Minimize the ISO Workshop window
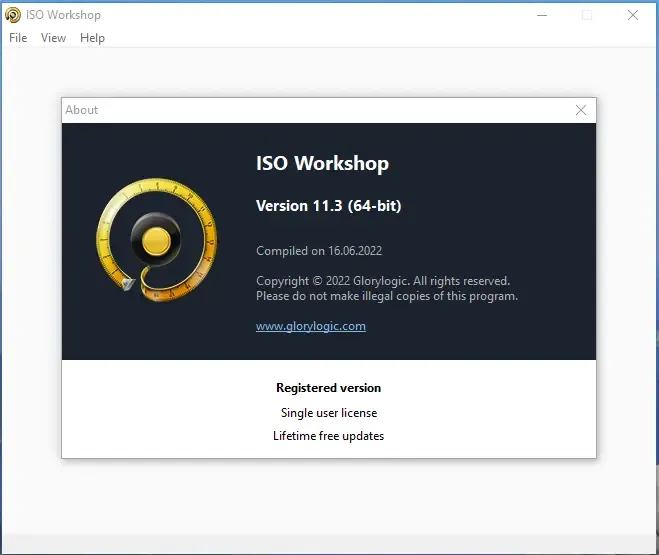659x555 pixels. click(x=542, y=15)
